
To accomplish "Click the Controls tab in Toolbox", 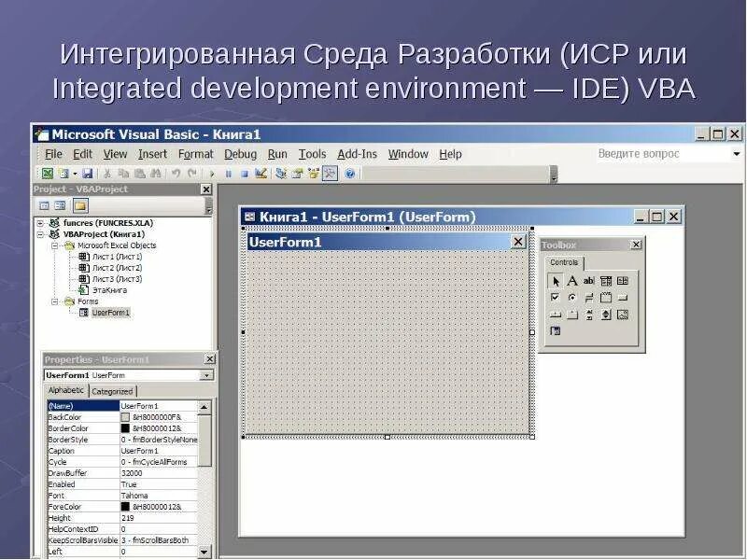I will [564, 262].
